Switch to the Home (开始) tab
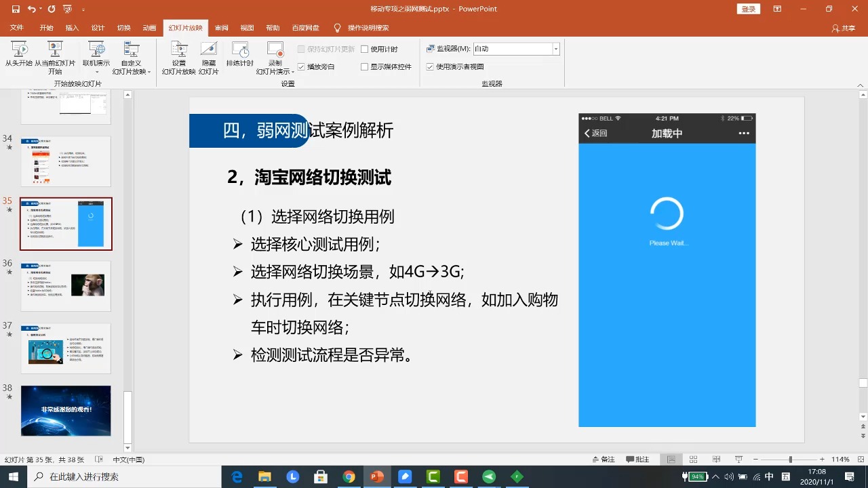Image resolution: width=868 pixels, height=488 pixels. coord(46,28)
